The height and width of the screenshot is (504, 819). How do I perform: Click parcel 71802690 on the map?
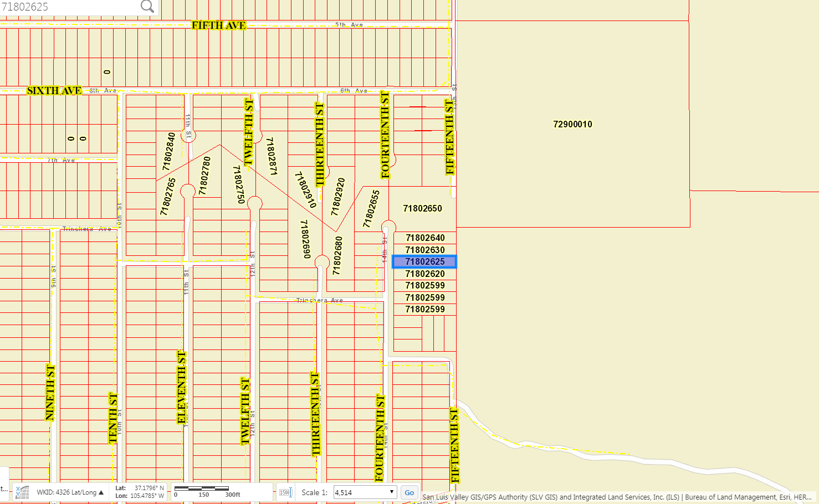tap(305, 239)
